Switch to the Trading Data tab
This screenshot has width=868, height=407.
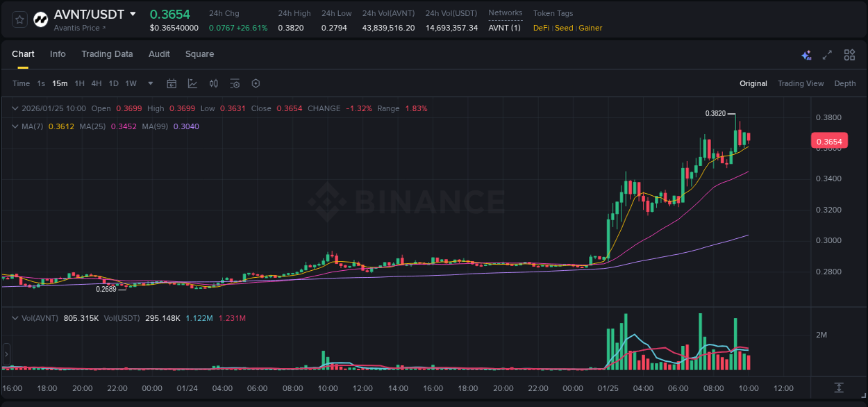pyautogui.click(x=107, y=54)
